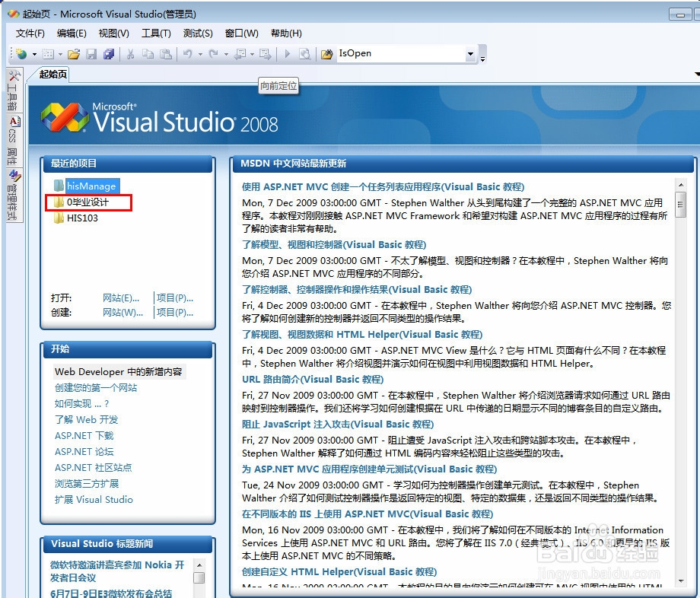Select the 起始页 document tab
Viewport: 700px width, 598px height.
pyautogui.click(x=52, y=74)
